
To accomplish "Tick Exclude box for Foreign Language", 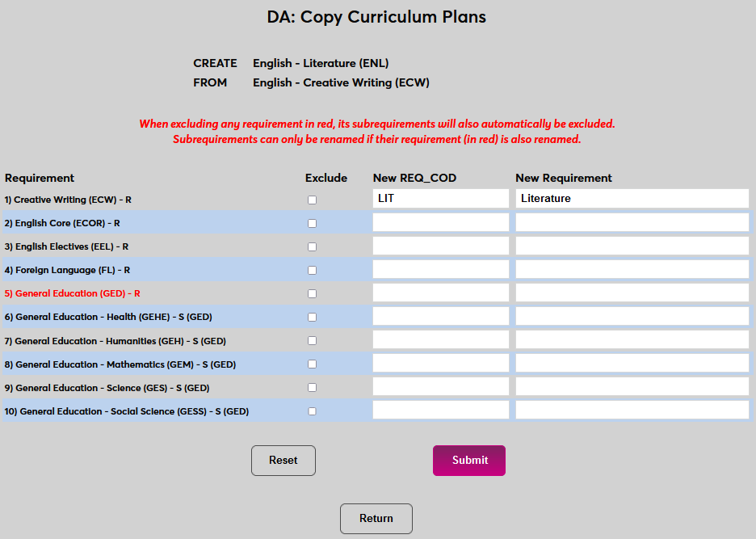I will [312, 270].
